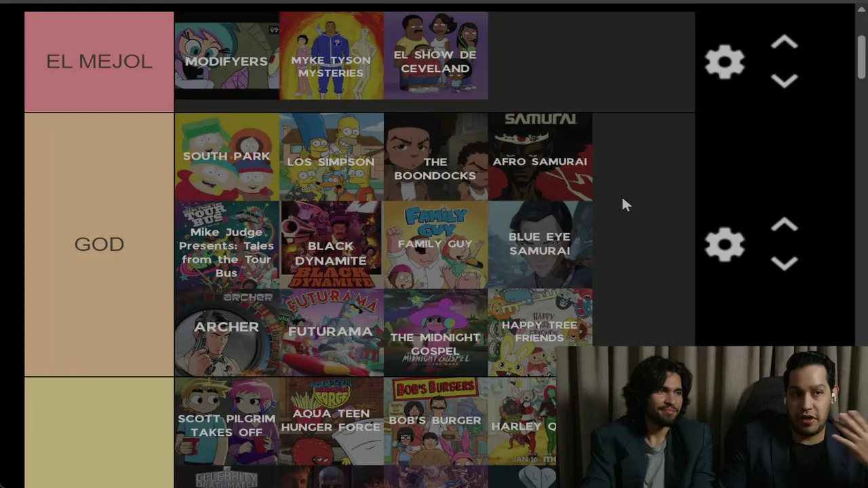868x488 pixels.
Task: Select the Harley Quinn thumbnail
Action: coord(522,421)
